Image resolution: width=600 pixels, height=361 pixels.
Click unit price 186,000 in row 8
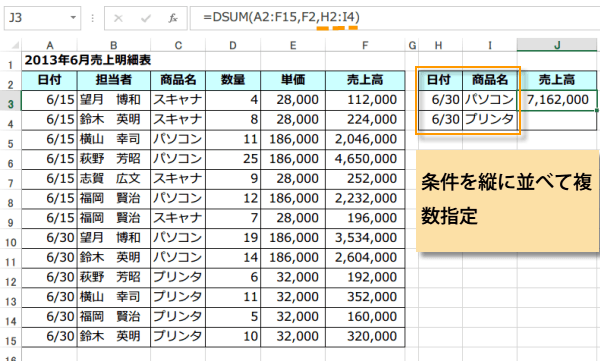click(293, 199)
